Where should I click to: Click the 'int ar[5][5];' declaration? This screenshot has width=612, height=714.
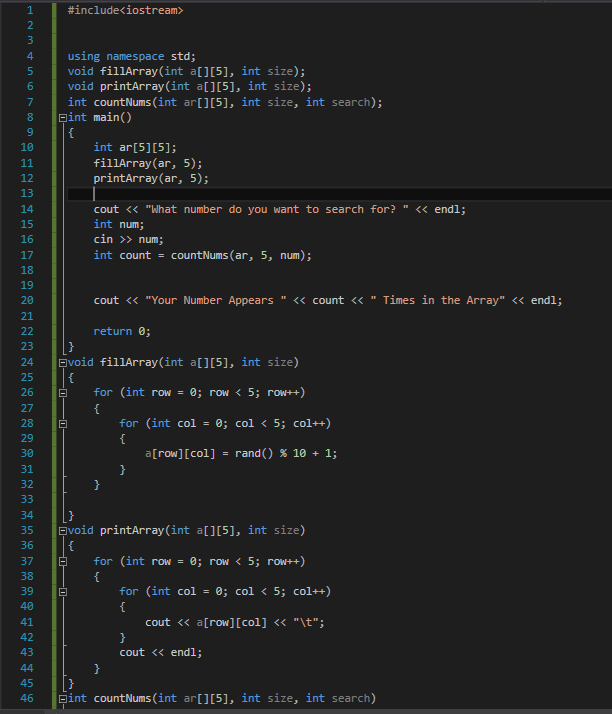[135, 148]
